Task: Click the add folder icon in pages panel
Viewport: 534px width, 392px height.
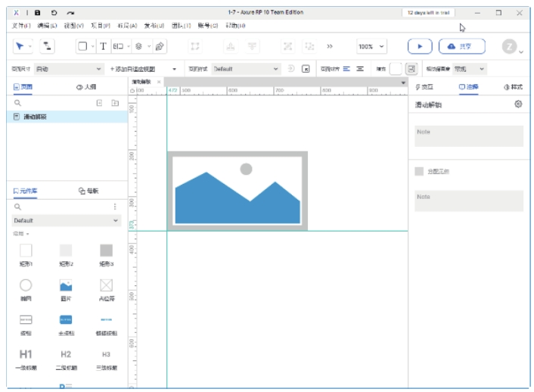Action: (115, 102)
